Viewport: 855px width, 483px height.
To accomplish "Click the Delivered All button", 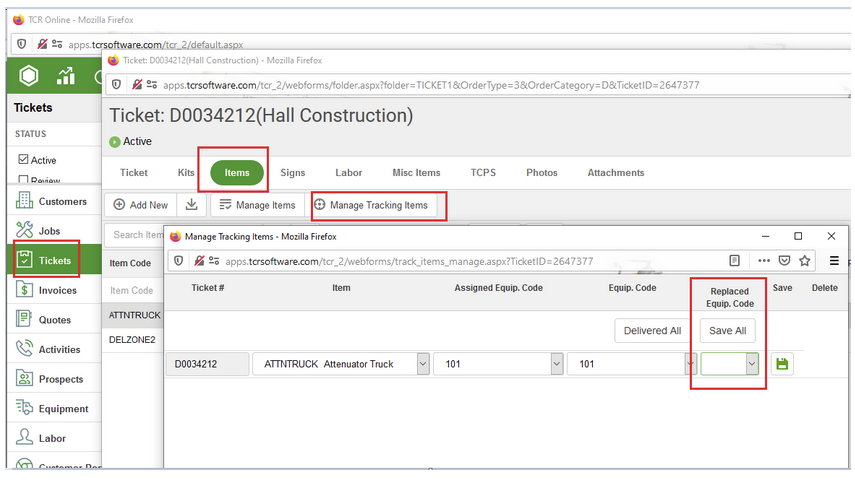I will click(x=652, y=330).
